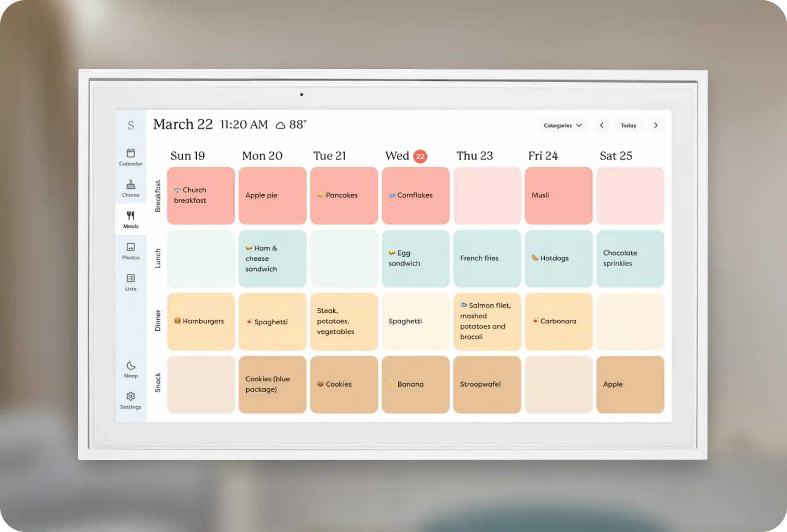Click the Wednesday 22 highlighted date
This screenshot has height=532, width=787.
[419, 156]
